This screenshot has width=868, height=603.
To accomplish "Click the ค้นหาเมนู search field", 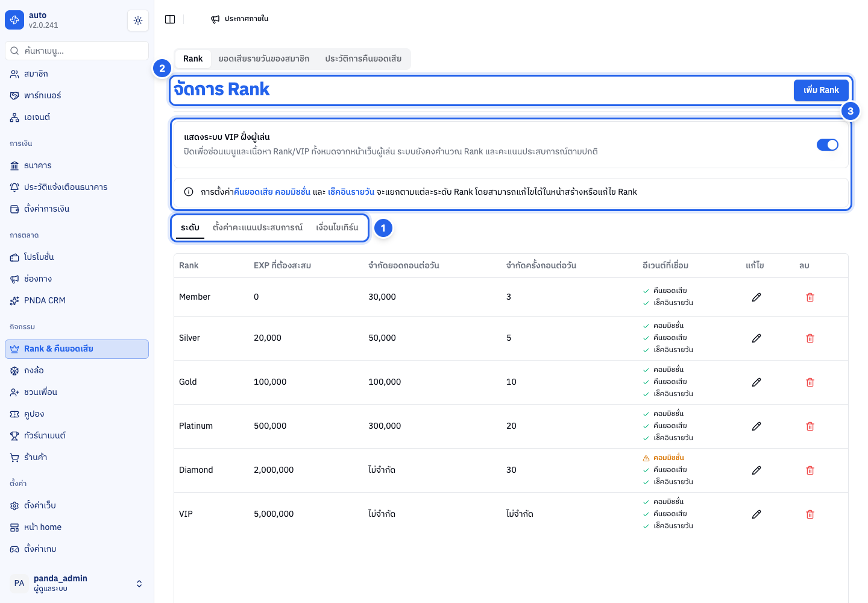I will 77,51.
